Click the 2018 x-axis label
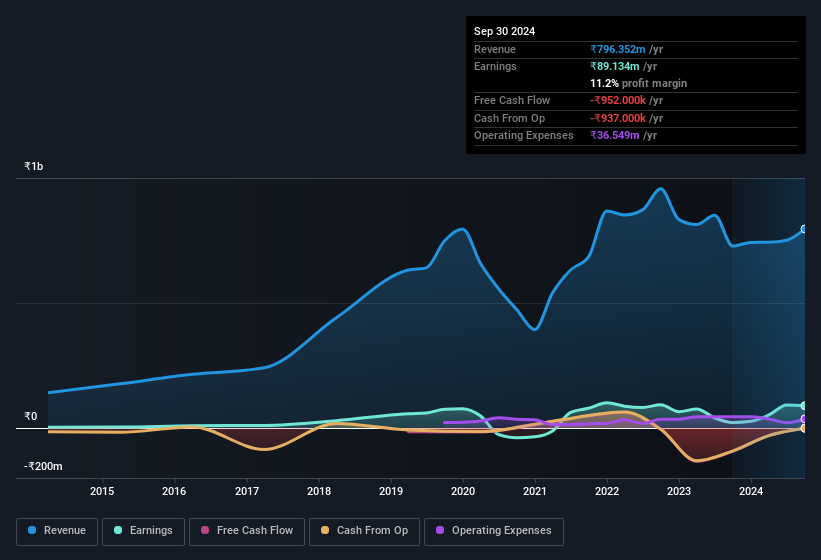Screen dimensions: 821x560 (319, 491)
